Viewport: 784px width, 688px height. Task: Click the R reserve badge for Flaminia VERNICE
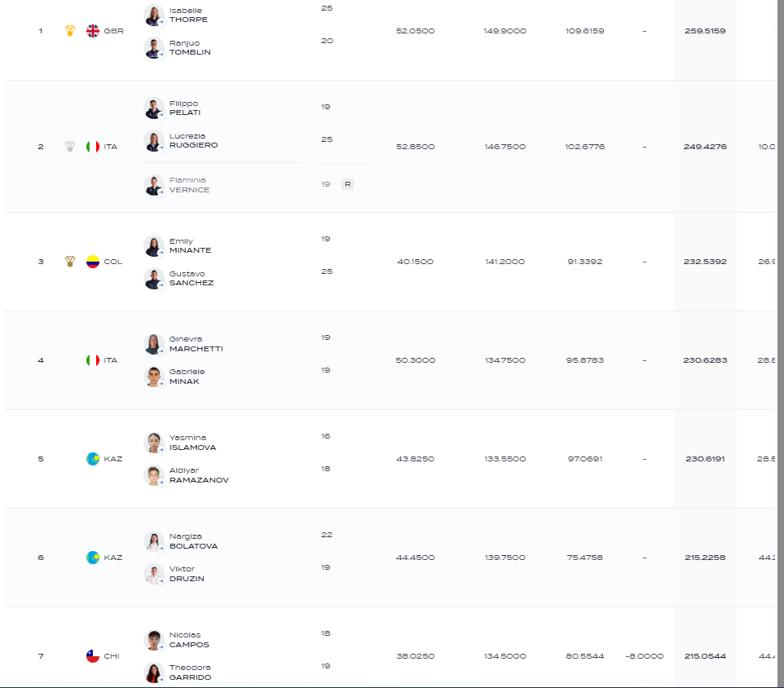coord(347,184)
